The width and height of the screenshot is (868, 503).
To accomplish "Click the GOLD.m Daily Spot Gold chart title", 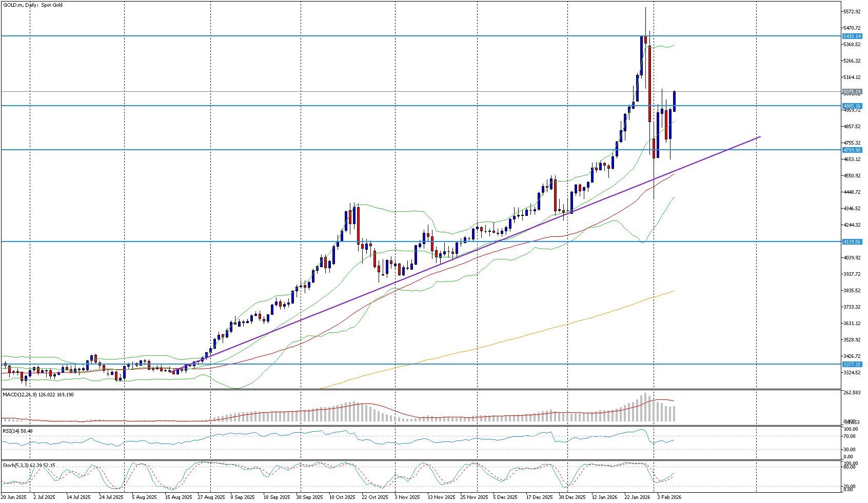I will click(x=33, y=5).
